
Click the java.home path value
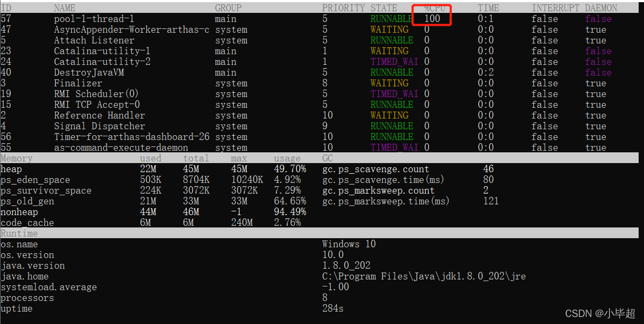tap(424, 276)
